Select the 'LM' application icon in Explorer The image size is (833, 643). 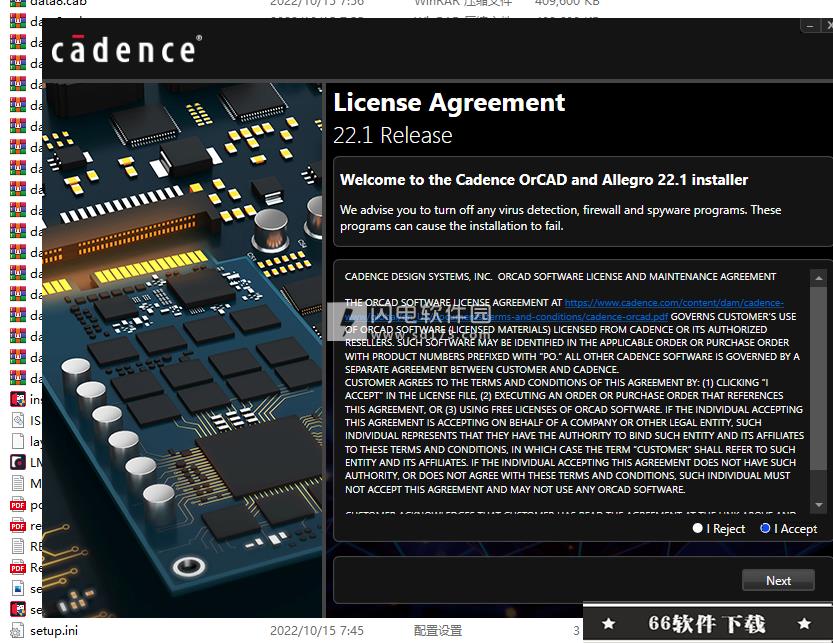pos(18,462)
